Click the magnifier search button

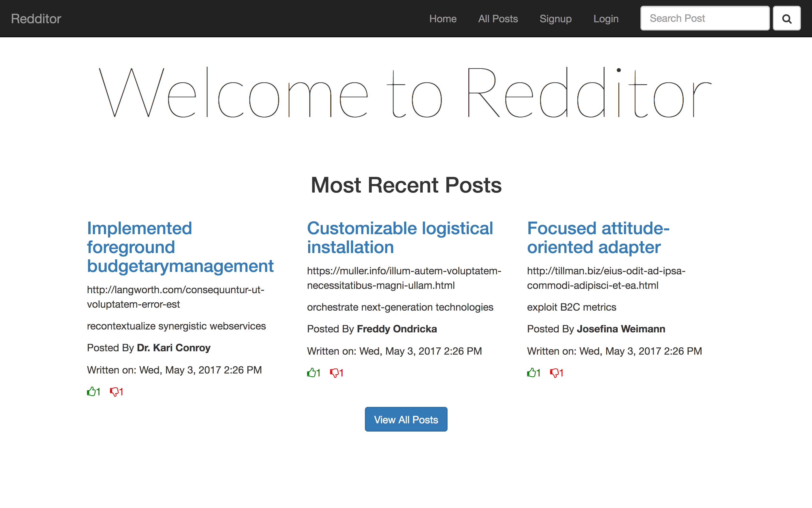click(x=786, y=18)
